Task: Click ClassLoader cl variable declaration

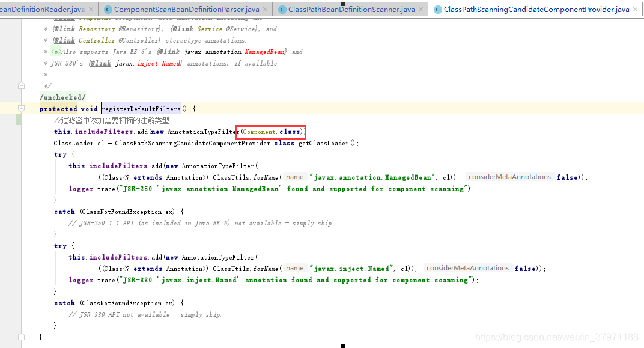Action: [79, 144]
